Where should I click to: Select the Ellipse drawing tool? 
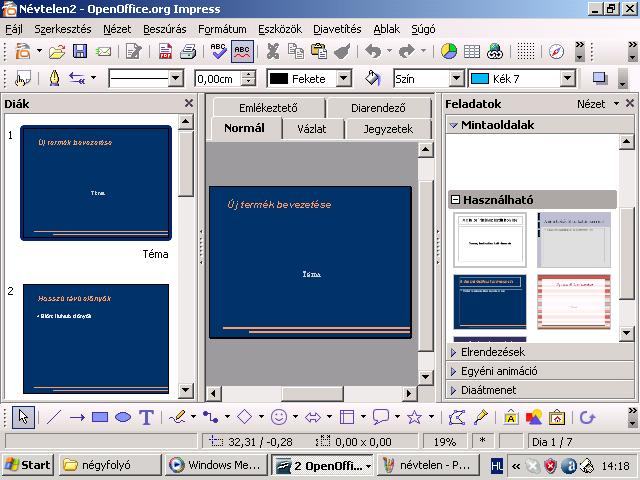point(123,417)
